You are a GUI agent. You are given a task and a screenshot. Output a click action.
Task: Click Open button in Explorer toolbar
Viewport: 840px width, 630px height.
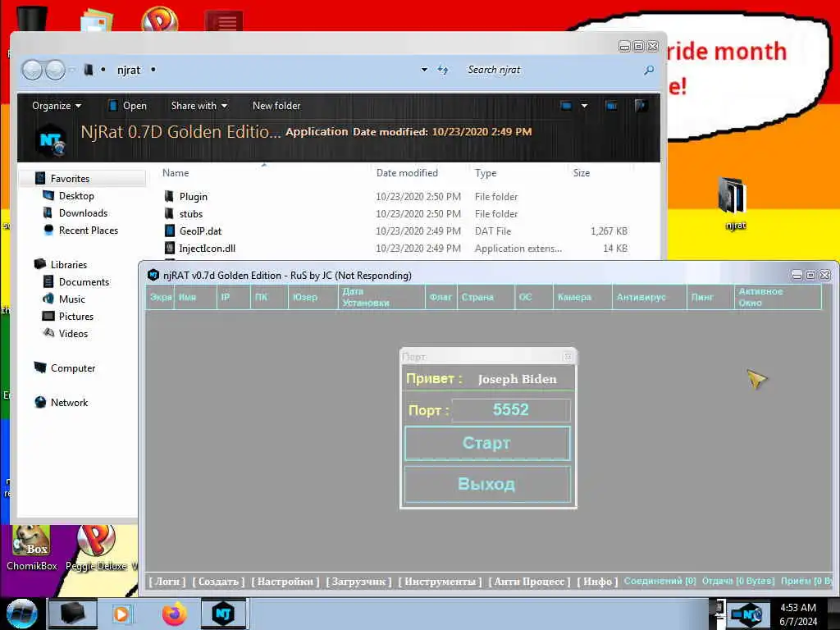(x=127, y=106)
